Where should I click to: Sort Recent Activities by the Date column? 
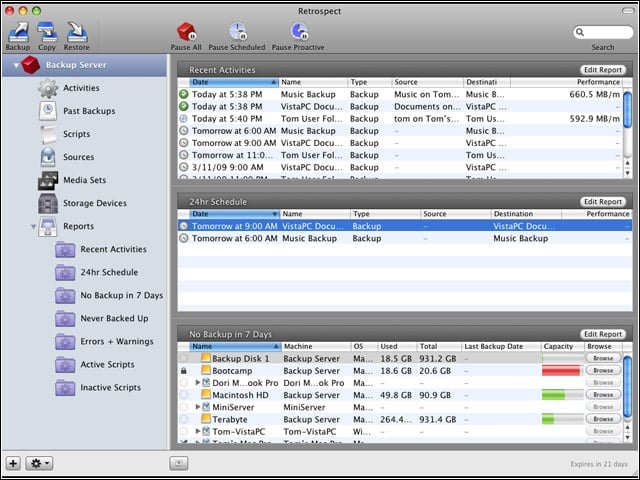pyautogui.click(x=234, y=82)
